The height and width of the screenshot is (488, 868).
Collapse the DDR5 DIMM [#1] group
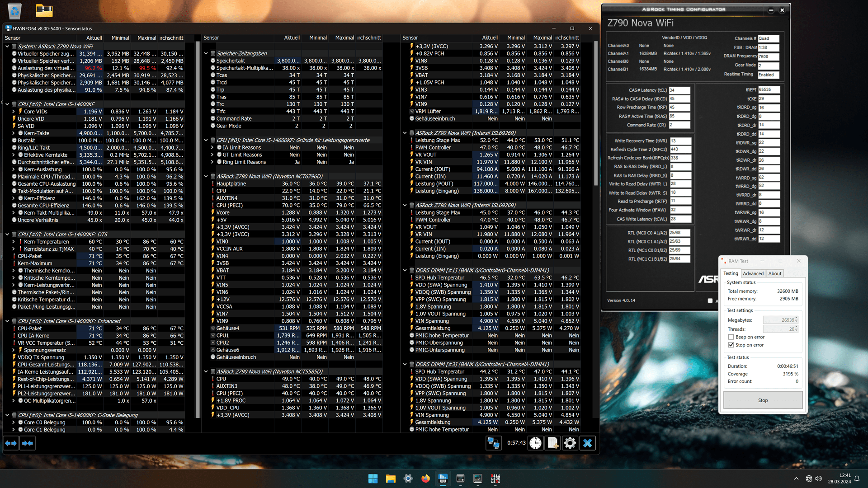405,270
